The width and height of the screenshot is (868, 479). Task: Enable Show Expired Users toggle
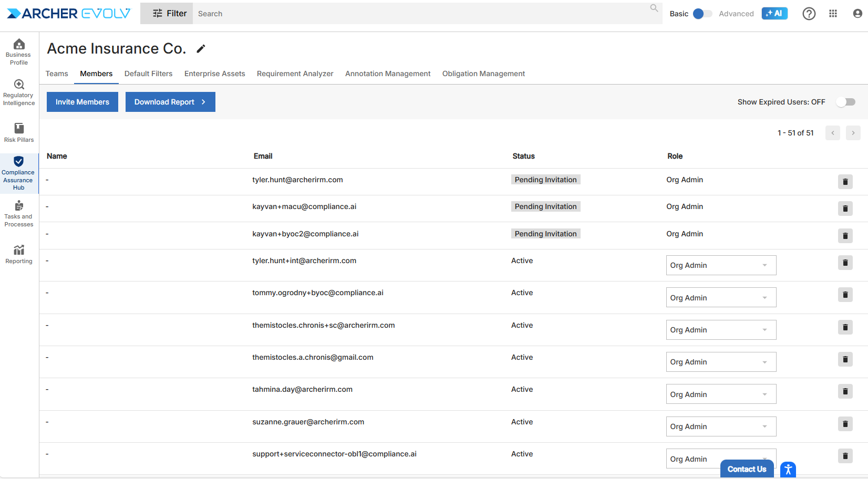tap(846, 102)
